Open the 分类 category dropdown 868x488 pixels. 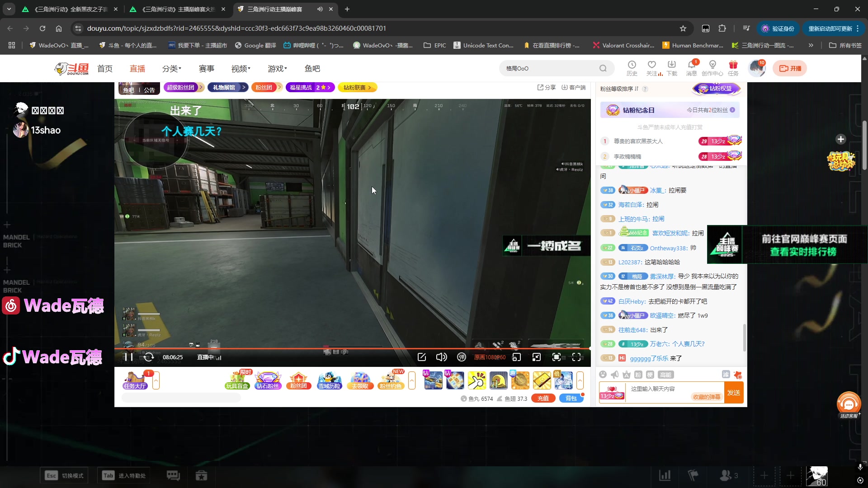click(171, 69)
